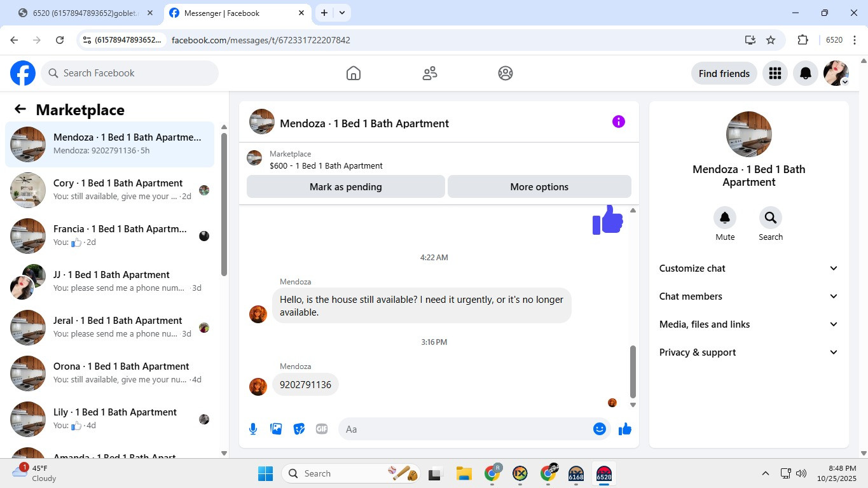The height and width of the screenshot is (488, 868).
Task: Show hidden system tray icons
Action: point(766,473)
